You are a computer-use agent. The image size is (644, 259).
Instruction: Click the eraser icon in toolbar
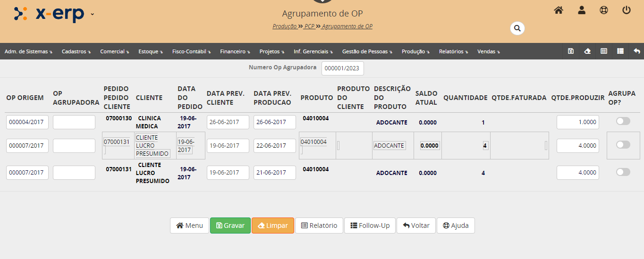587,51
